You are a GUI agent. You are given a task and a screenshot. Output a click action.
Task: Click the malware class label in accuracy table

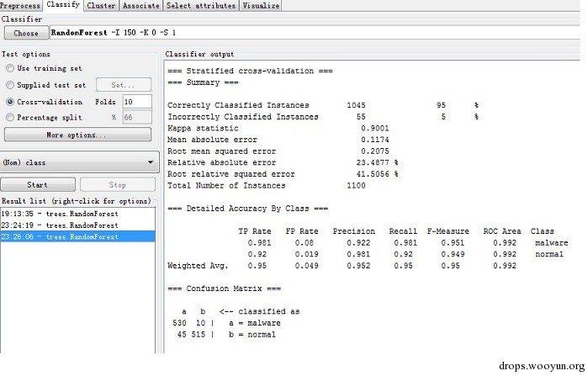(551, 243)
